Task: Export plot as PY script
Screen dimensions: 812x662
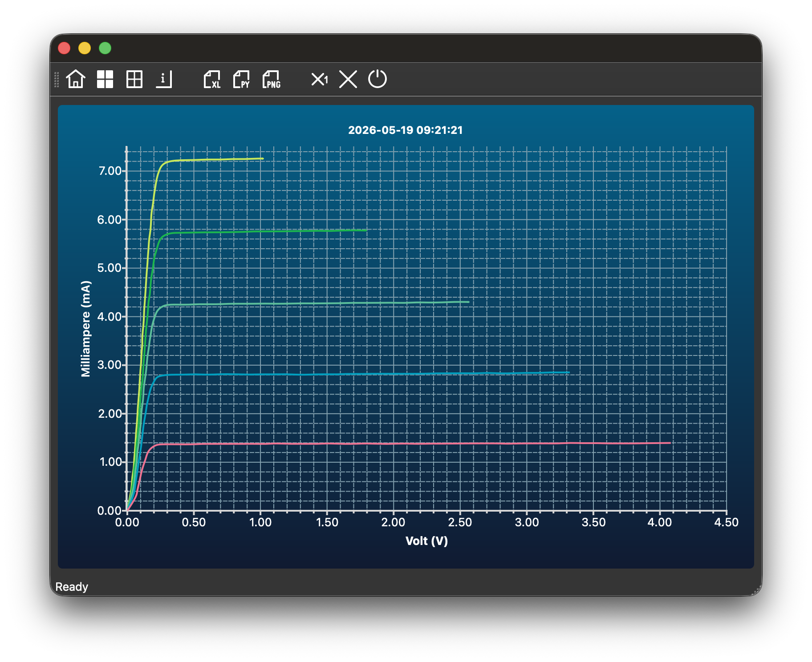Action: [x=241, y=79]
